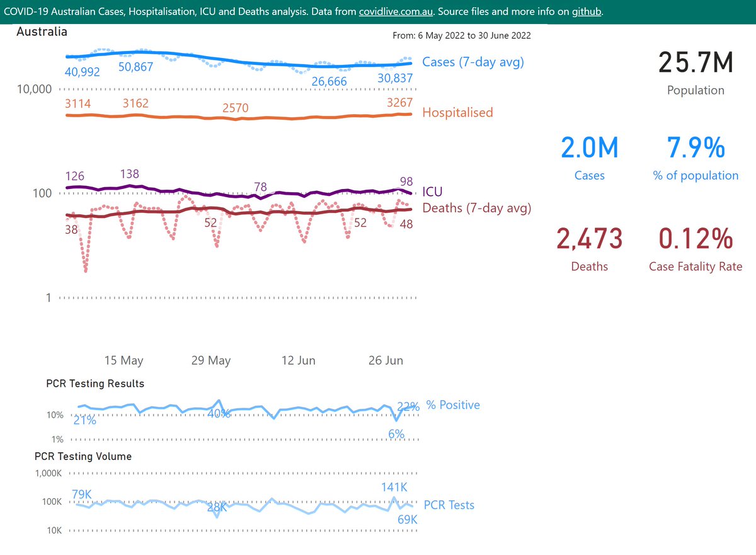Open the github link in header

click(587, 11)
